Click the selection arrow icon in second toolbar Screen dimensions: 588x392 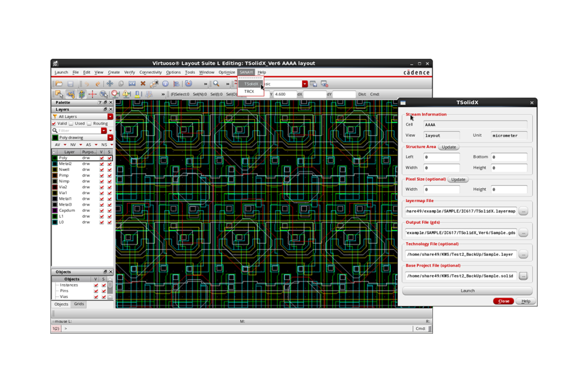[58, 94]
